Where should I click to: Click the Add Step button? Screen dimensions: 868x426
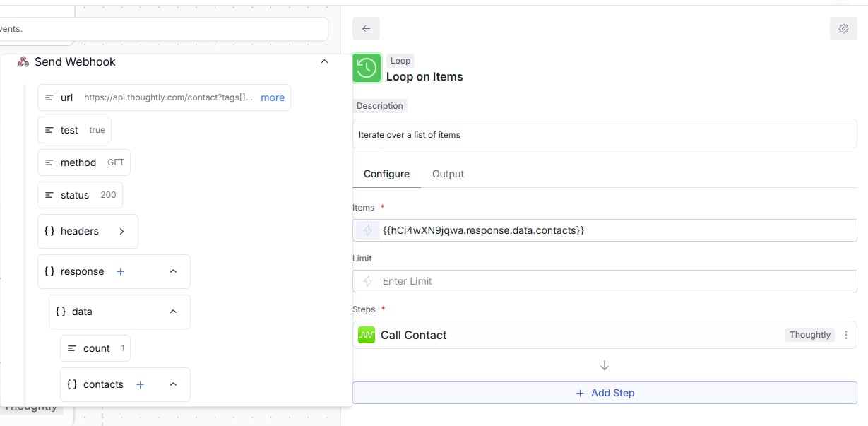pyautogui.click(x=604, y=392)
